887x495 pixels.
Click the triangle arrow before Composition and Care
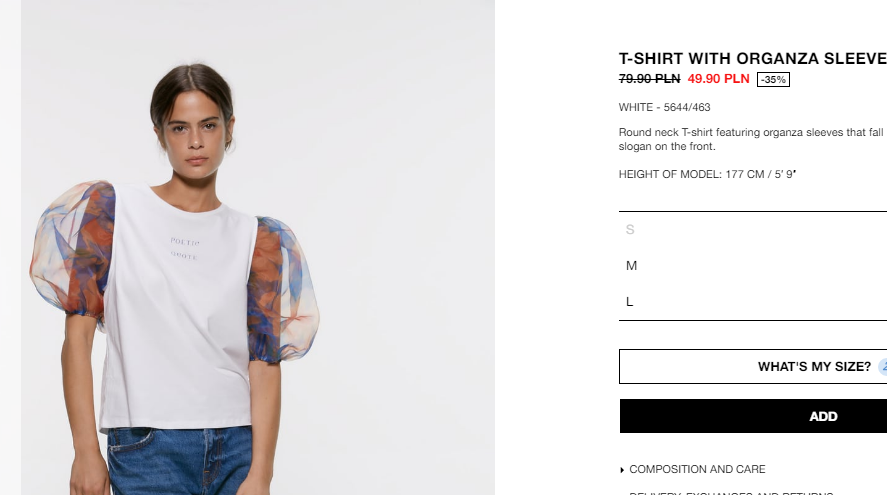[622, 470]
